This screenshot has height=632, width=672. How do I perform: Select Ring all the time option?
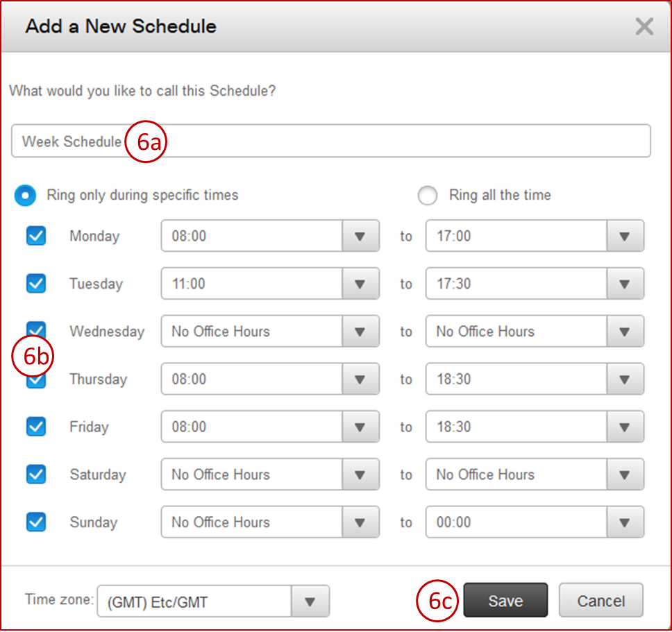point(428,196)
